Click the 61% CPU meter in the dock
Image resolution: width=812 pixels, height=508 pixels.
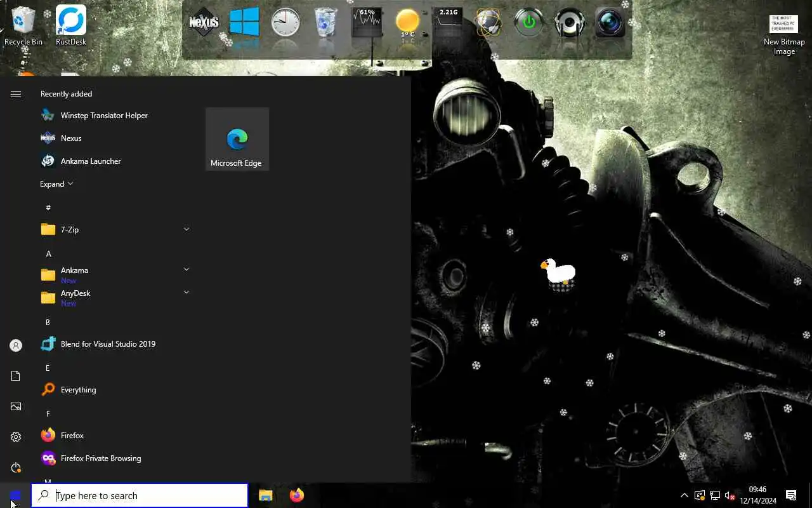click(x=367, y=23)
